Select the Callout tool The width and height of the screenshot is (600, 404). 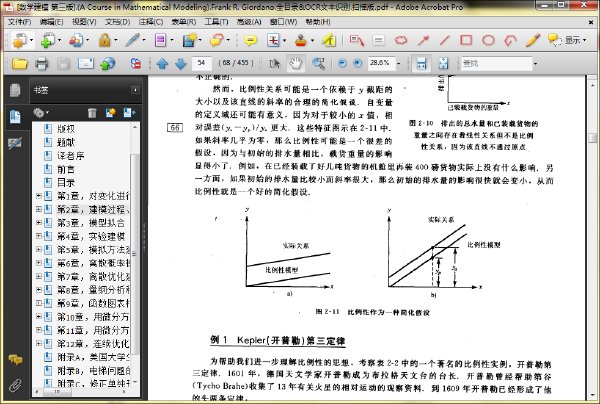[x=357, y=40]
